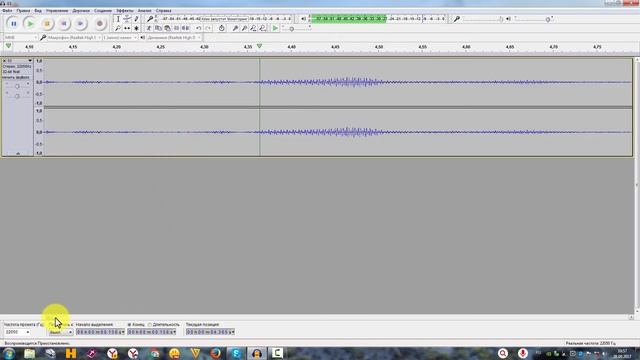Open the Дорожки menu
The height and width of the screenshot is (360, 640).
coord(81,11)
